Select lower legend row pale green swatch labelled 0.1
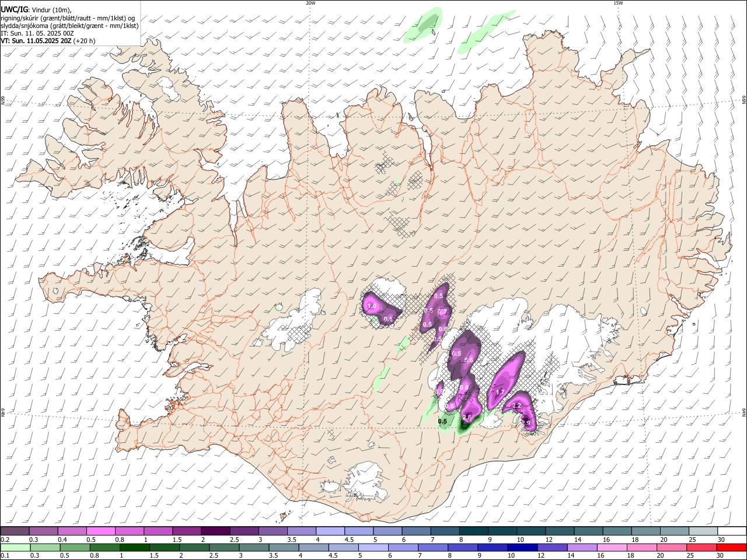The height and width of the screenshot is (560, 747). click(15, 547)
